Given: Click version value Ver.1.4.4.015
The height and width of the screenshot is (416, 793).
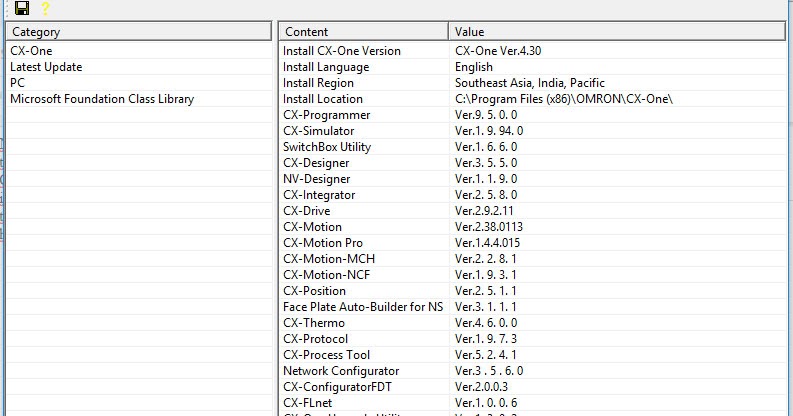Looking at the screenshot, I should pyautogui.click(x=487, y=243).
